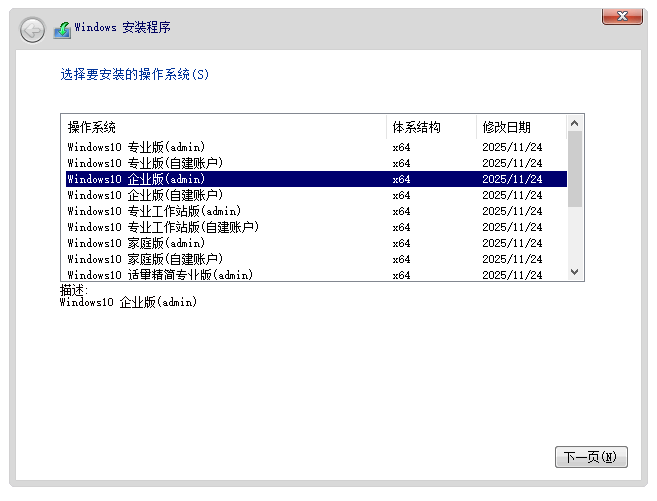This screenshot has height=501, width=657.
Task: Click the 体系结构 column header
Action: click(431, 127)
